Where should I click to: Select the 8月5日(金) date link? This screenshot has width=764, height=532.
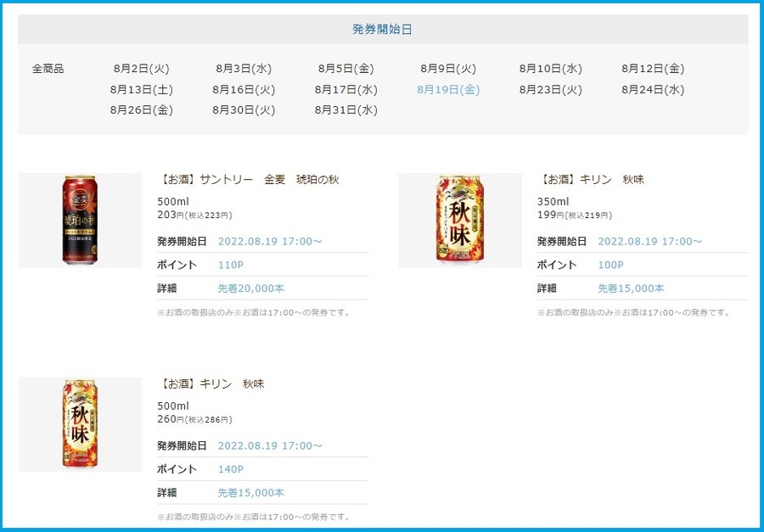click(x=346, y=69)
